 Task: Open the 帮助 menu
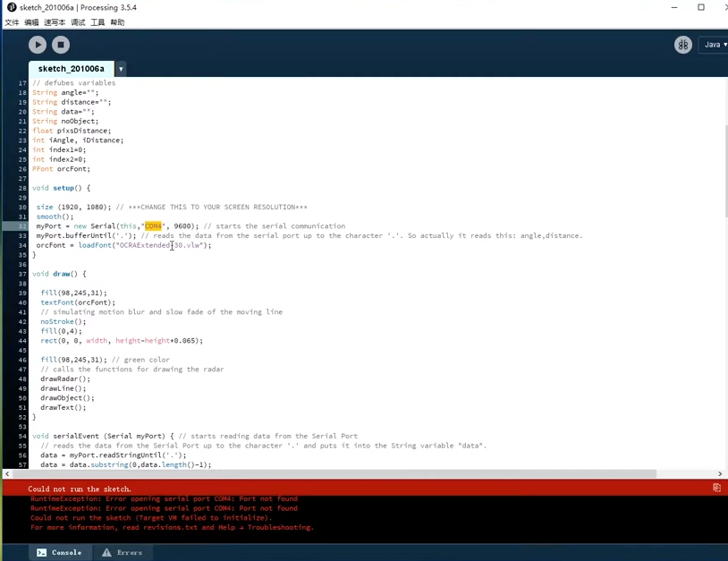tap(117, 22)
